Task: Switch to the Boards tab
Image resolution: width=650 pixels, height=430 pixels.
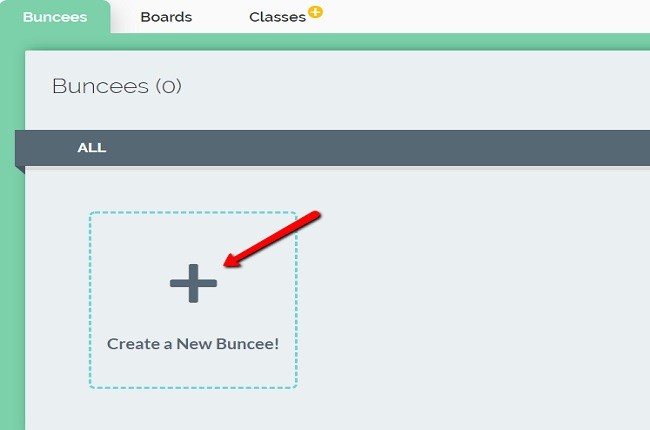Action: 166,17
